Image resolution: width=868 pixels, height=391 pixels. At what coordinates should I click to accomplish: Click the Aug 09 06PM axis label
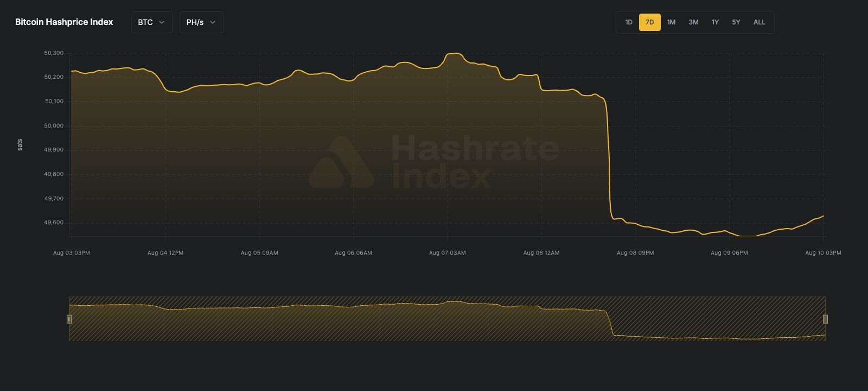(x=729, y=253)
